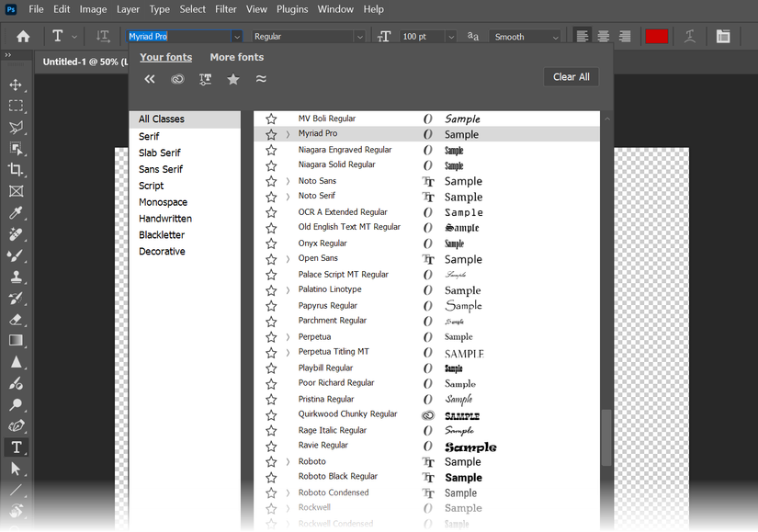The image size is (758, 532).
Task: Select the Eyedropper tool
Action: 16,212
